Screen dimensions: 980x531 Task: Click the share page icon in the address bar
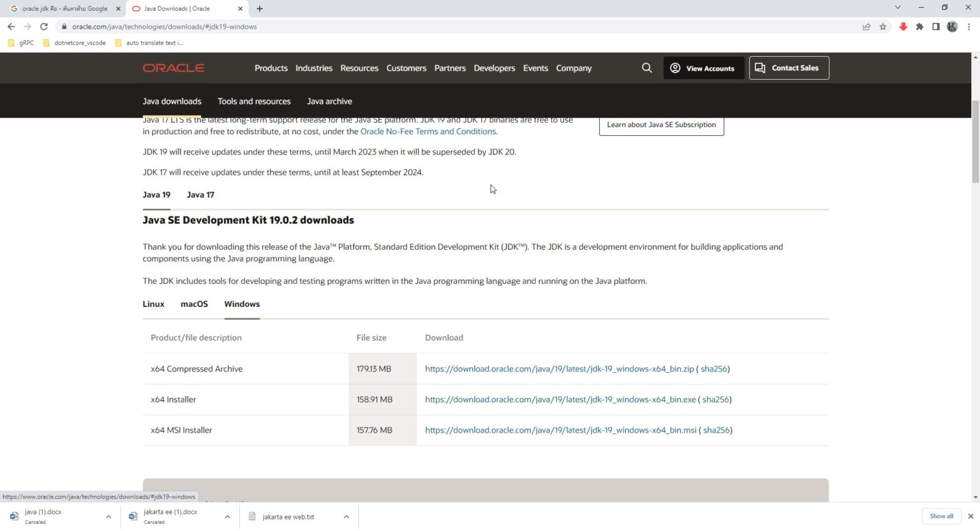click(866, 27)
